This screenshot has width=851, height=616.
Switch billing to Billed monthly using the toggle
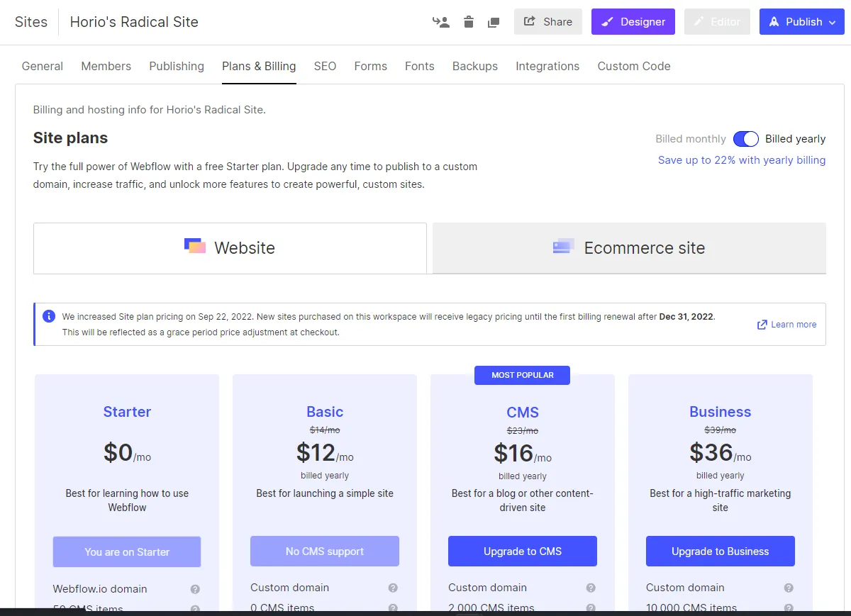click(x=746, y=139)
